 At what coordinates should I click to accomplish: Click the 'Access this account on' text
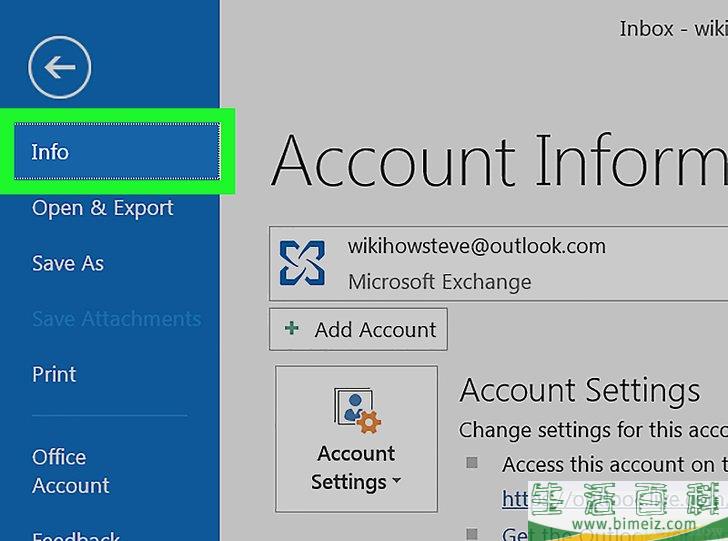[615, 464]
